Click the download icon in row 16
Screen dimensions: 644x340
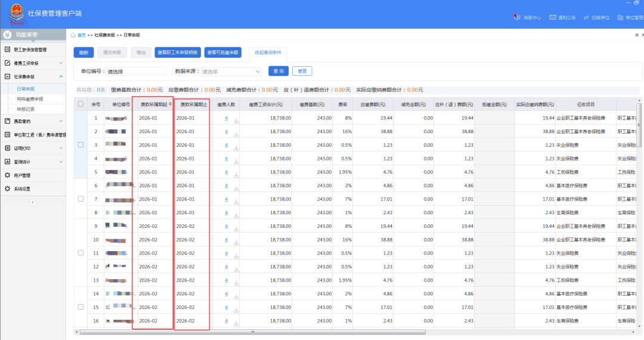point(237,323)
